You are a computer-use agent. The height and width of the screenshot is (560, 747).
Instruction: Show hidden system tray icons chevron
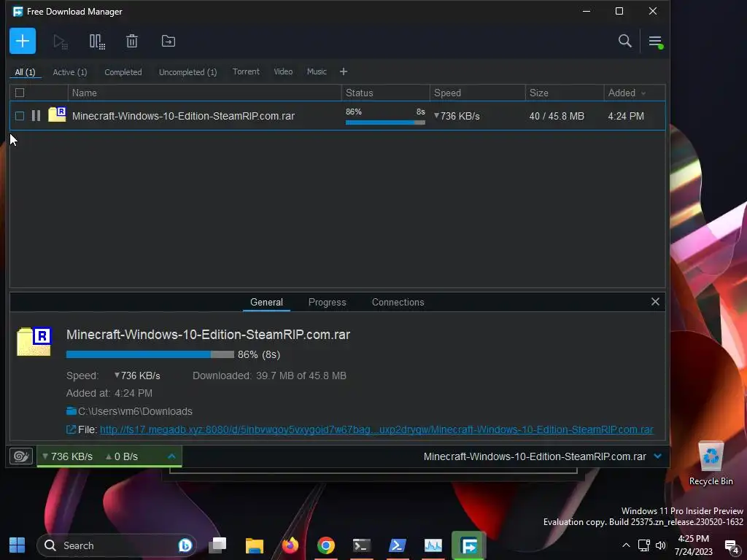coord(626,545)
